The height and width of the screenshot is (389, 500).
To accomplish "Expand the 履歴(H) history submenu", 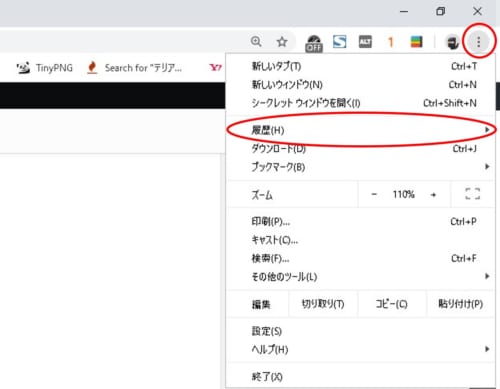I will tap(360, 130).
